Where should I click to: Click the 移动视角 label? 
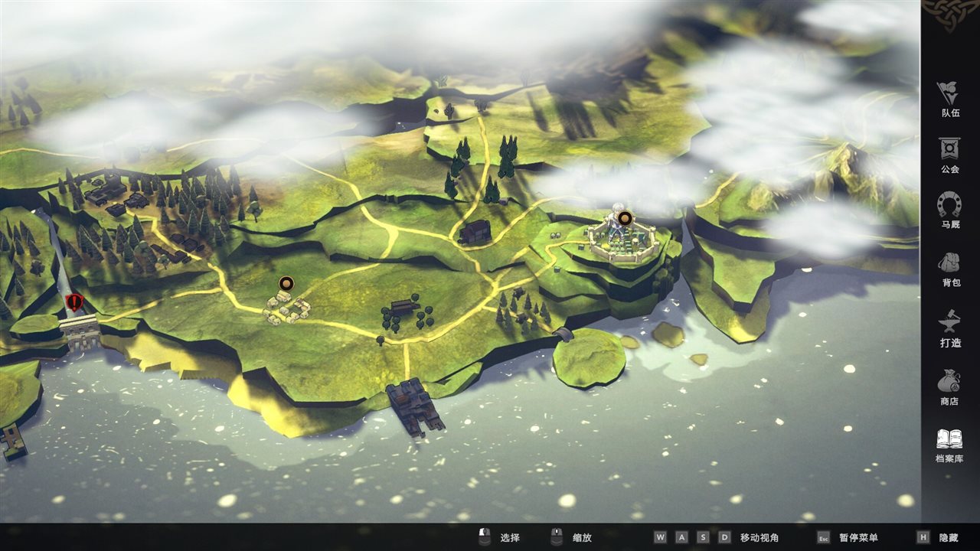pos(760,538)
